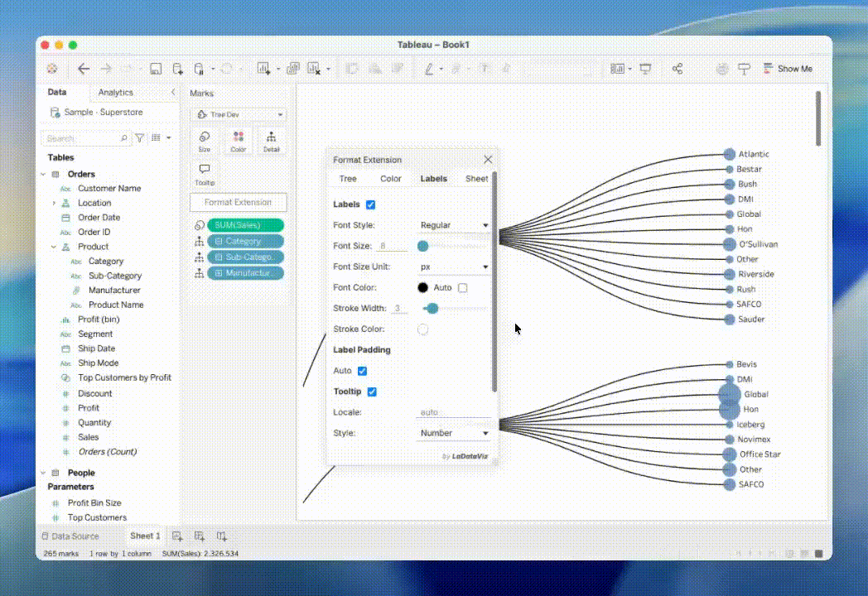868x596 pixels.
Task: Open the Font Style dropdown
Action: click(x=454, y=225)
